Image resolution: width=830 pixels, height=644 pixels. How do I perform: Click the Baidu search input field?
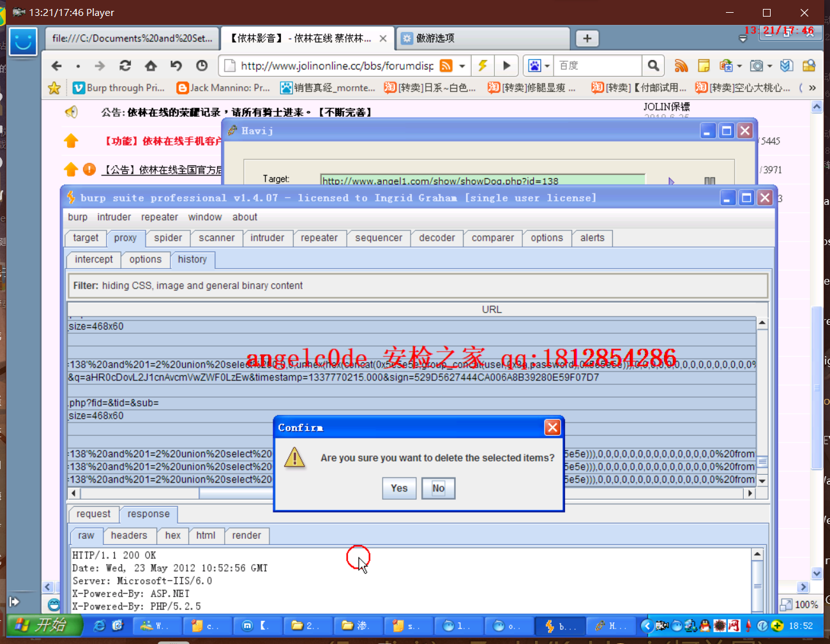pos(598,66)
